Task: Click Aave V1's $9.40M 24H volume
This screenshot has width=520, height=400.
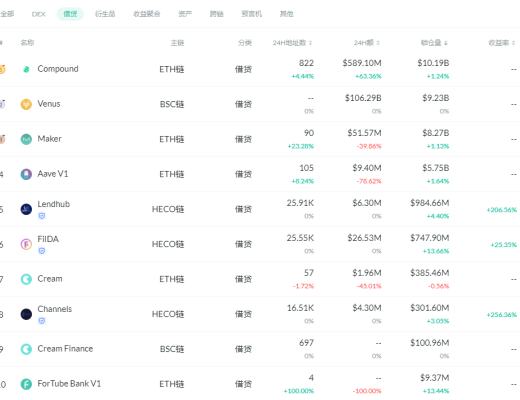Action: click(x=367, y=168)
